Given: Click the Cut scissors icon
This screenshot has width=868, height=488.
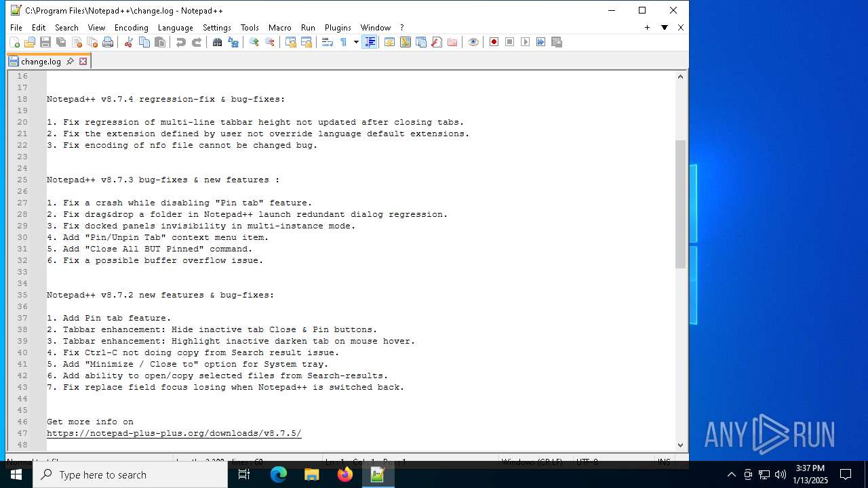Looking at the screenshot, I should (x=128, y=42).
